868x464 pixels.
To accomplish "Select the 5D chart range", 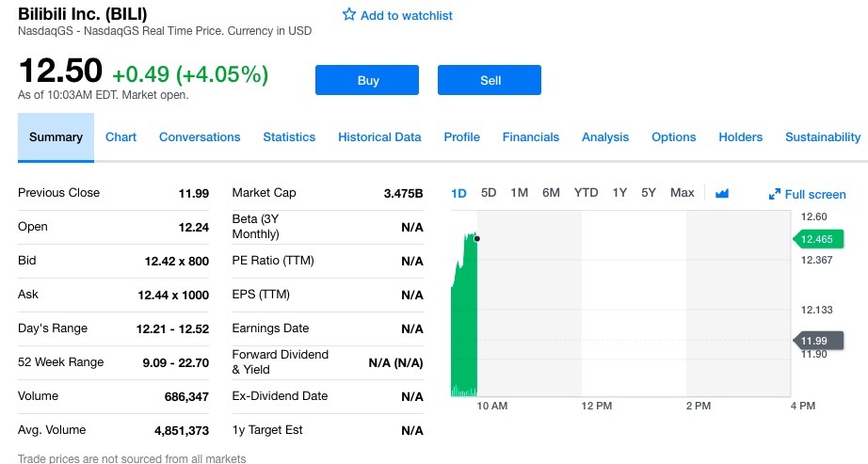I will 489,193.
